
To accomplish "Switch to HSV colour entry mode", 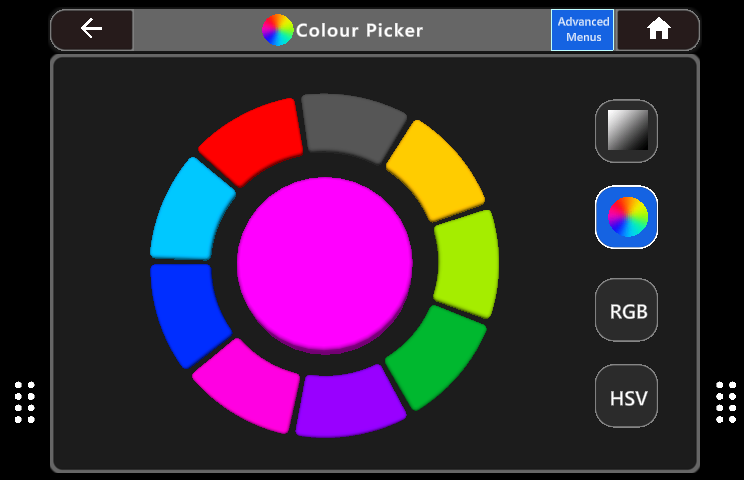I will tap(627, 398).
